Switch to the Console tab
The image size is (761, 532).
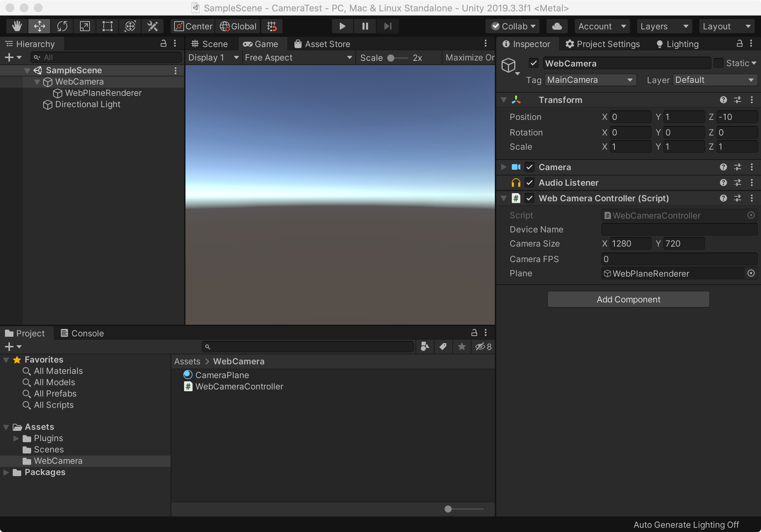click(82, 333)
